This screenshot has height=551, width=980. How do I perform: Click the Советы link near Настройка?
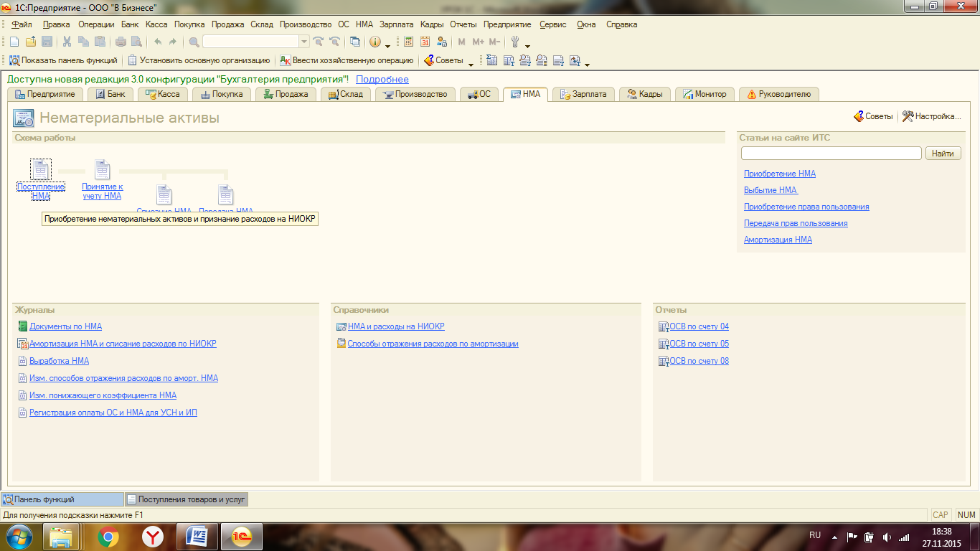[873, 116]
